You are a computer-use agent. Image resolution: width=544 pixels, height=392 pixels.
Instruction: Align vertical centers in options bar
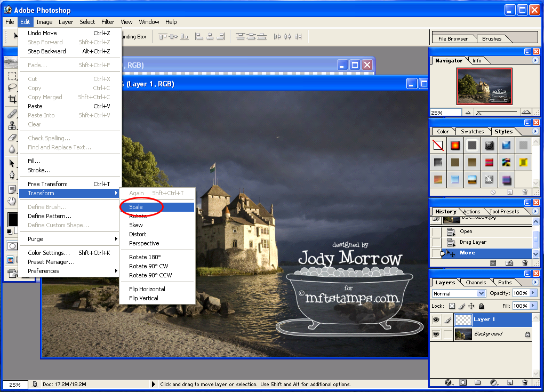coord(173,36)
